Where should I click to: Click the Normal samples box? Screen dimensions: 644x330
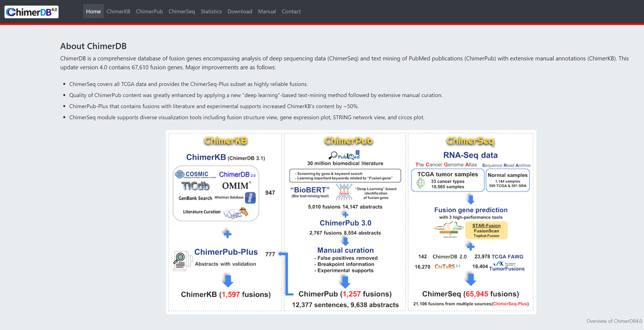coord(507,180)
